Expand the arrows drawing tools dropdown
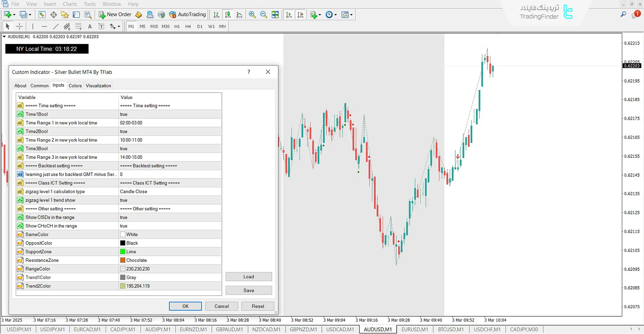Viewport: 644px width, 334px height. [x=118, y=26]
